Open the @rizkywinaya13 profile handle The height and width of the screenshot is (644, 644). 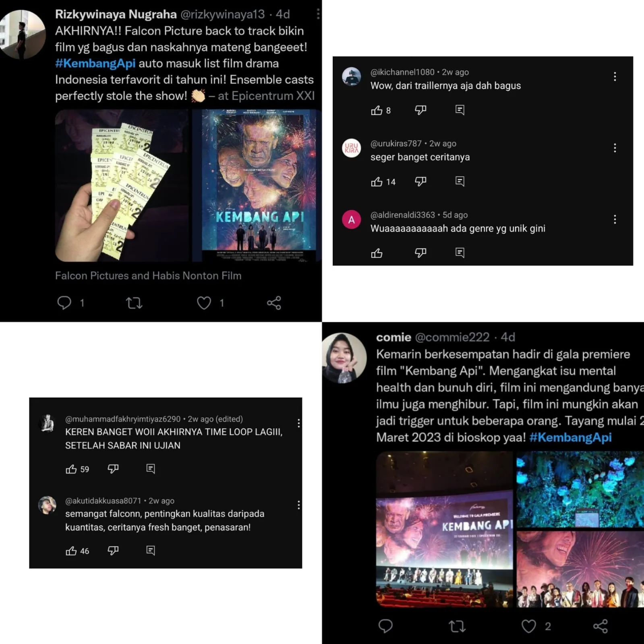[222, 14]
